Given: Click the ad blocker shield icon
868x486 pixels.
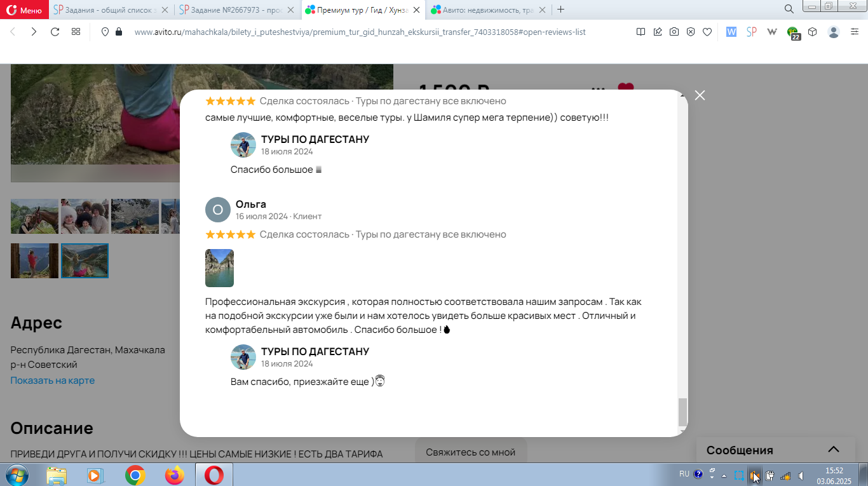Looking at the screenshot, I should 691,32.
